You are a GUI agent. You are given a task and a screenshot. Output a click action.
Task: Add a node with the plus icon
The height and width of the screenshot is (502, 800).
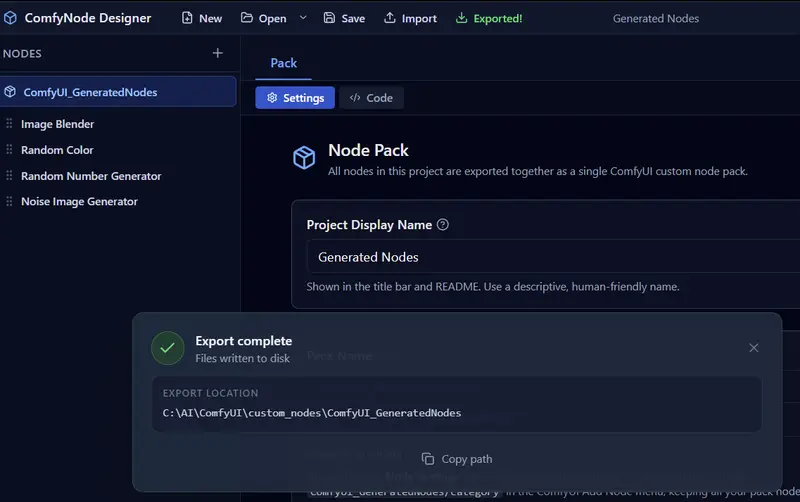(x=218, y=53)
